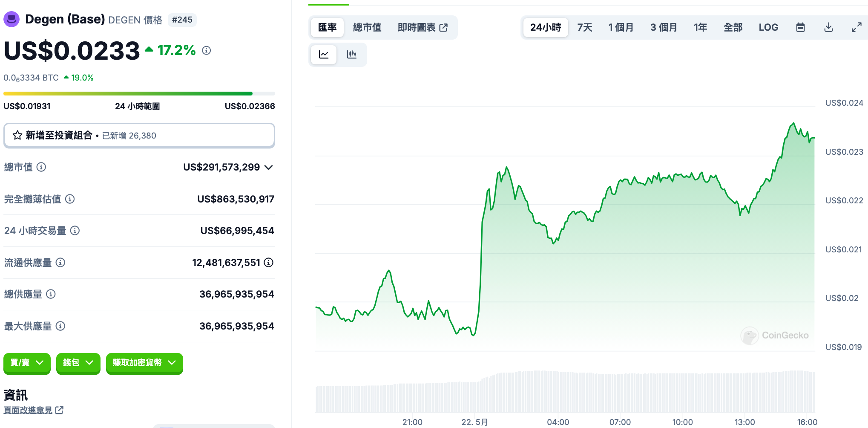Click the star icon to add to portfolio
Viewport: 868px width, 428px height.
point(17,136)
